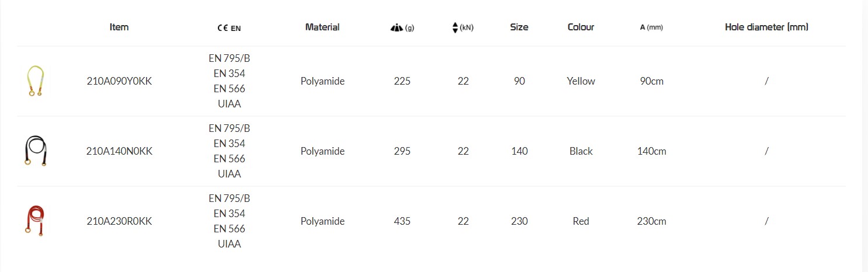This screenshot has width=868, height=272.
Task: Select item code 210A090Y0KK
Action: [x=119, y=81]
